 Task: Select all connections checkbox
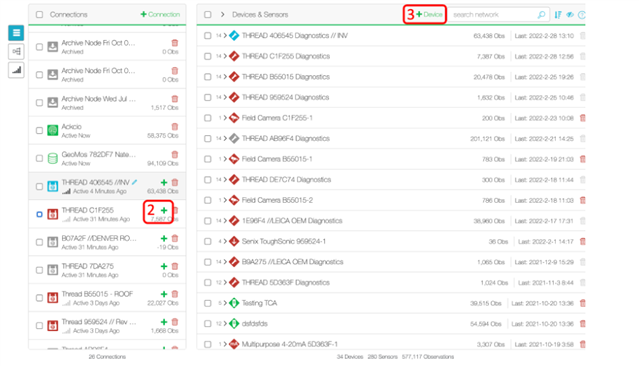point(40,15)
